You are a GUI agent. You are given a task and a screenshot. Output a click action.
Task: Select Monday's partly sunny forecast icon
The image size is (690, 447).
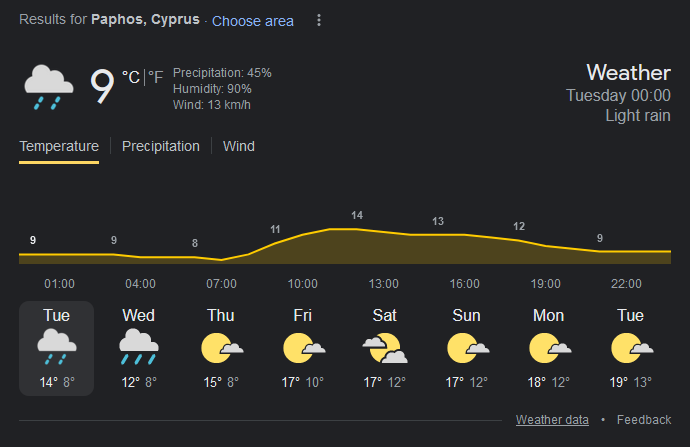tap(550, 348)
